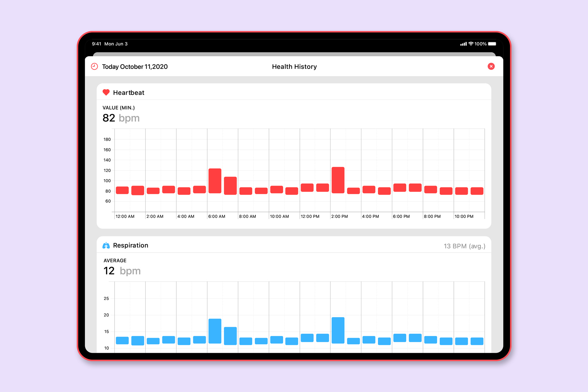Tap '15' on respiration y-axis

tap(107, 332)
